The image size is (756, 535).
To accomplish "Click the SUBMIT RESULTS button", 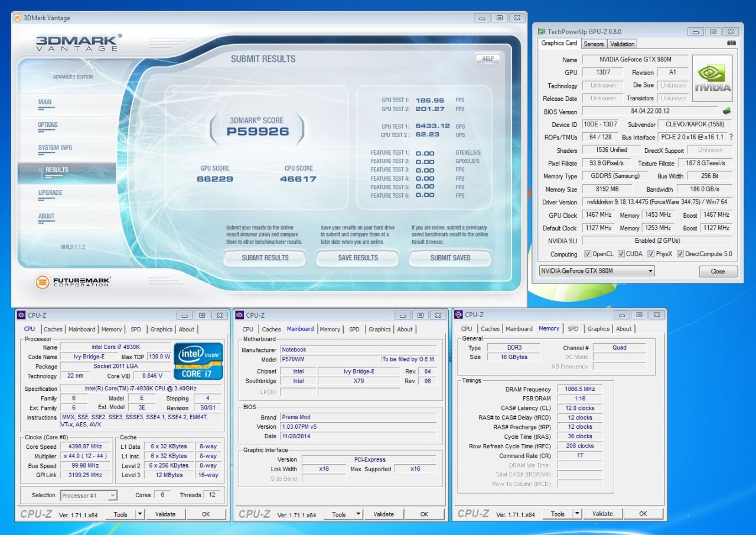I will click(x=265, y=258).
